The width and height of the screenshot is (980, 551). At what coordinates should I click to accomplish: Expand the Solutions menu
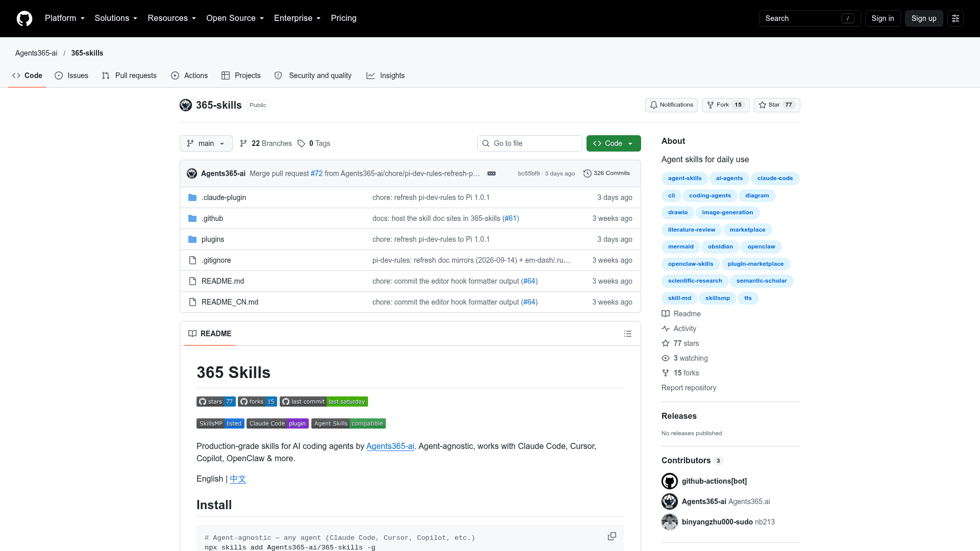click(x=116, y=18)
